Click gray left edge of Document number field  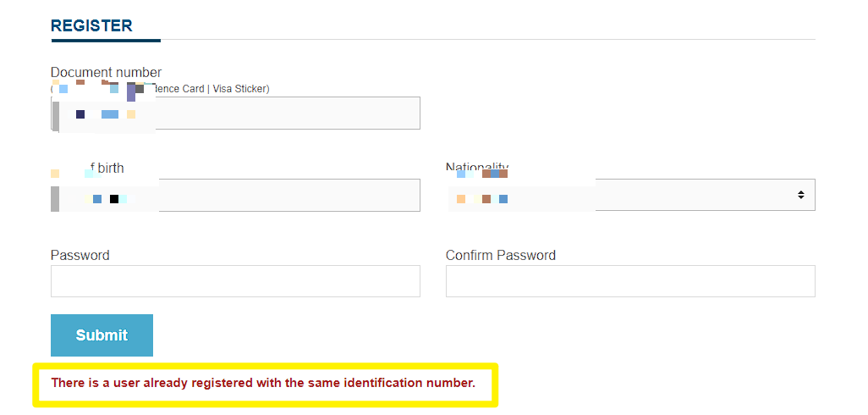point(55,113)
